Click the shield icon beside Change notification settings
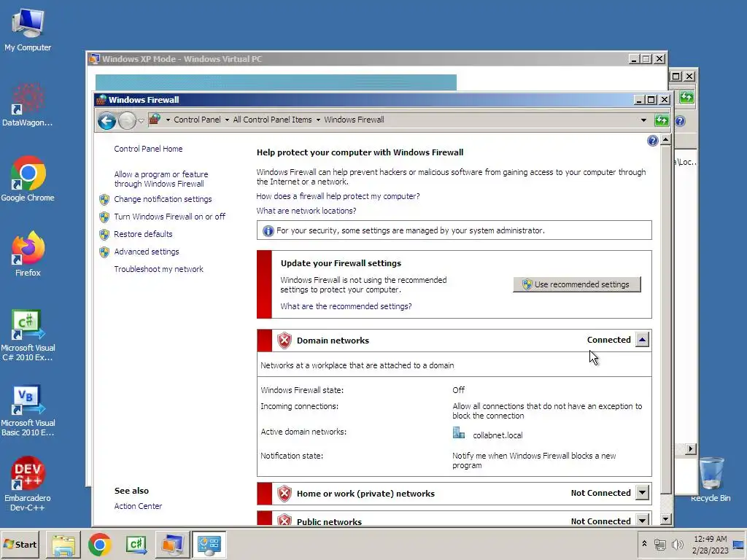This screenshot has height=560, width=747. [x=104, y=200]
